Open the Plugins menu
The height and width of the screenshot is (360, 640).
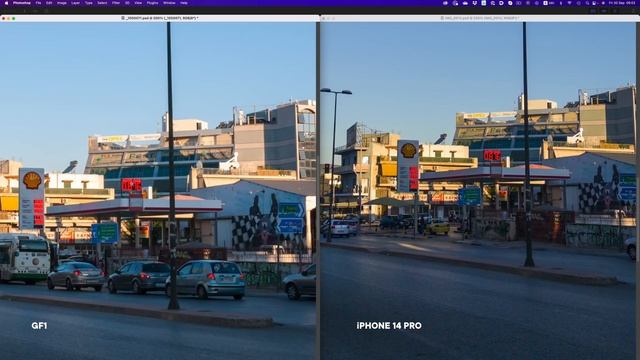point(152,3)
